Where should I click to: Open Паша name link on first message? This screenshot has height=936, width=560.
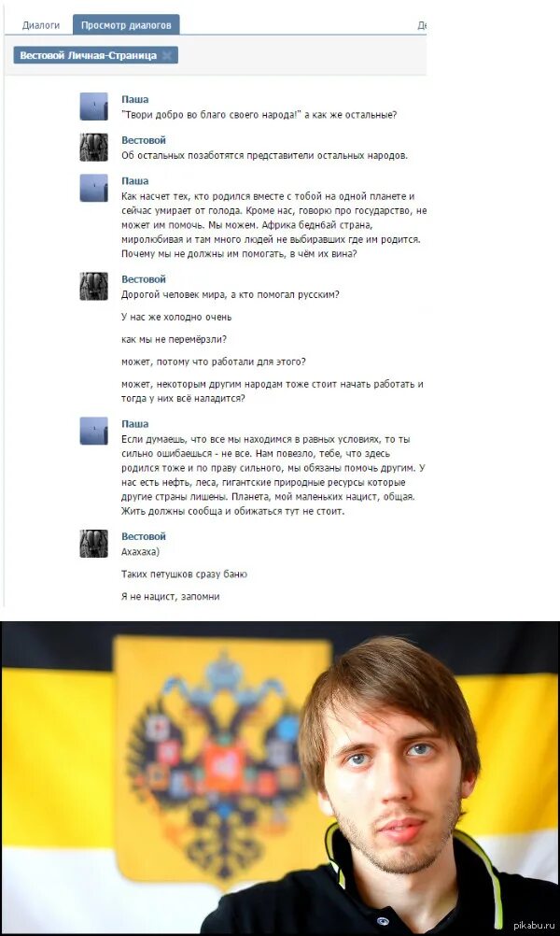click(134, 100)
